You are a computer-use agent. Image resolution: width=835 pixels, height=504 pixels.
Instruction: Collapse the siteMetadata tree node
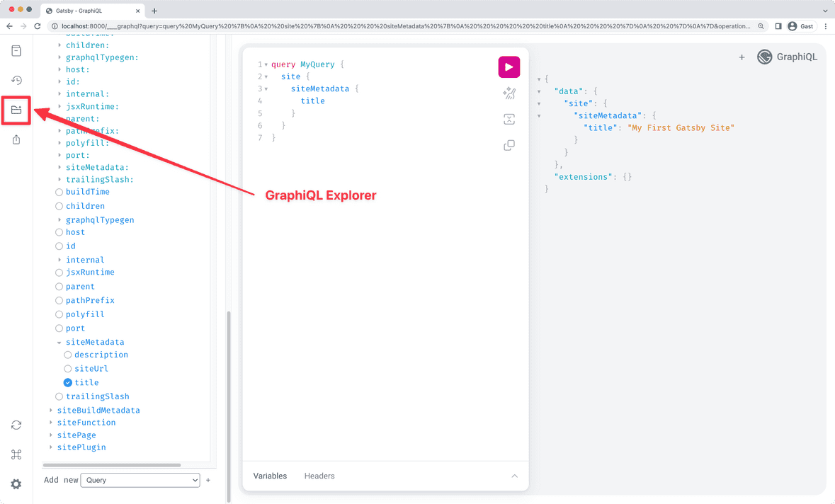pyautogui.click(x=59, y=342)
